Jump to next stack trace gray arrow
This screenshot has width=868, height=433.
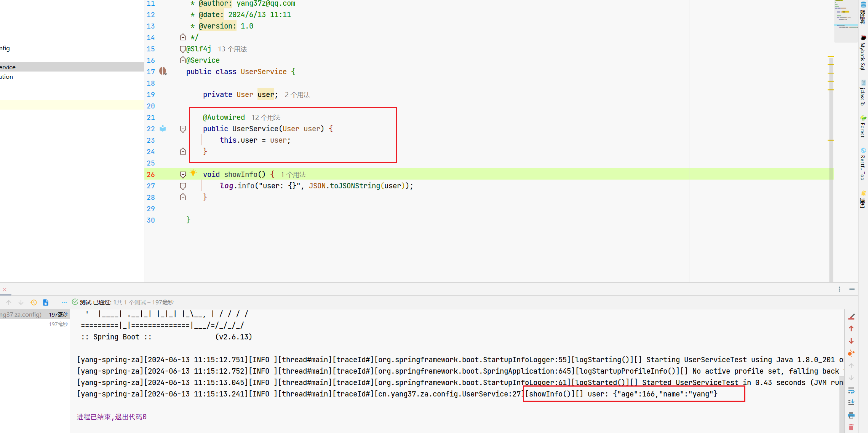coord(851,378)
